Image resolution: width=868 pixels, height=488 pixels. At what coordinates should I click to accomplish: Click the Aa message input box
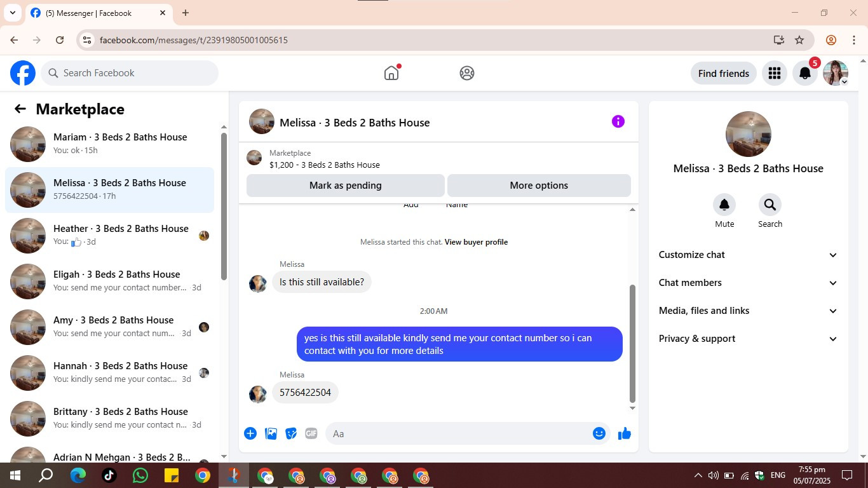coord(458,433)
